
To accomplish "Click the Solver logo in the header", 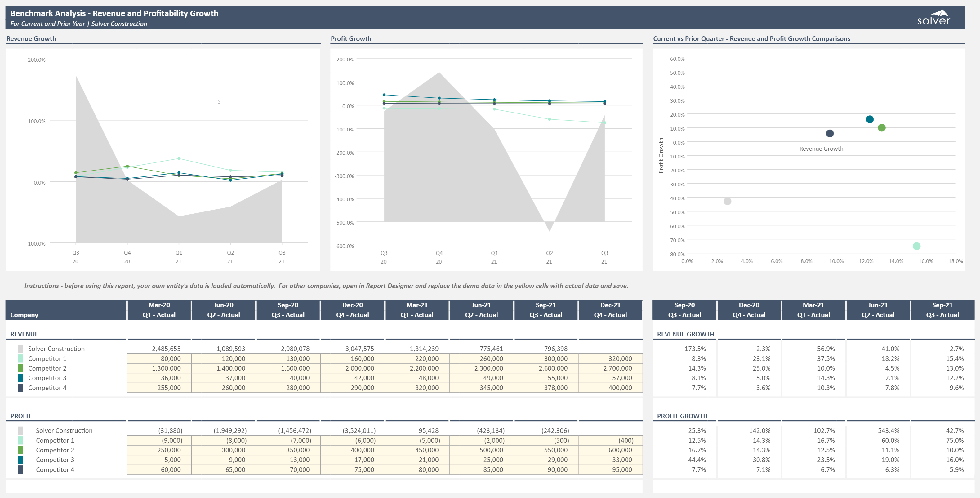I will click(x=933, y=17).
